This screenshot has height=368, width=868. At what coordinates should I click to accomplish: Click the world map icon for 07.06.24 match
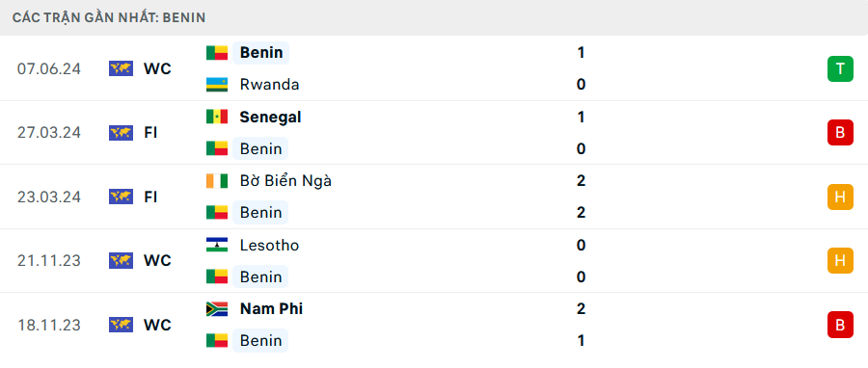pos(121,68)
